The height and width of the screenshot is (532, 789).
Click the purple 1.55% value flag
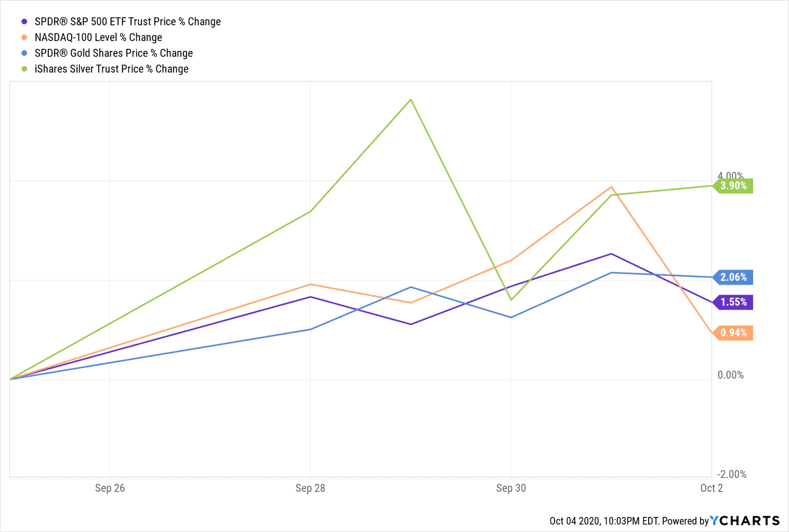[733, 302]
